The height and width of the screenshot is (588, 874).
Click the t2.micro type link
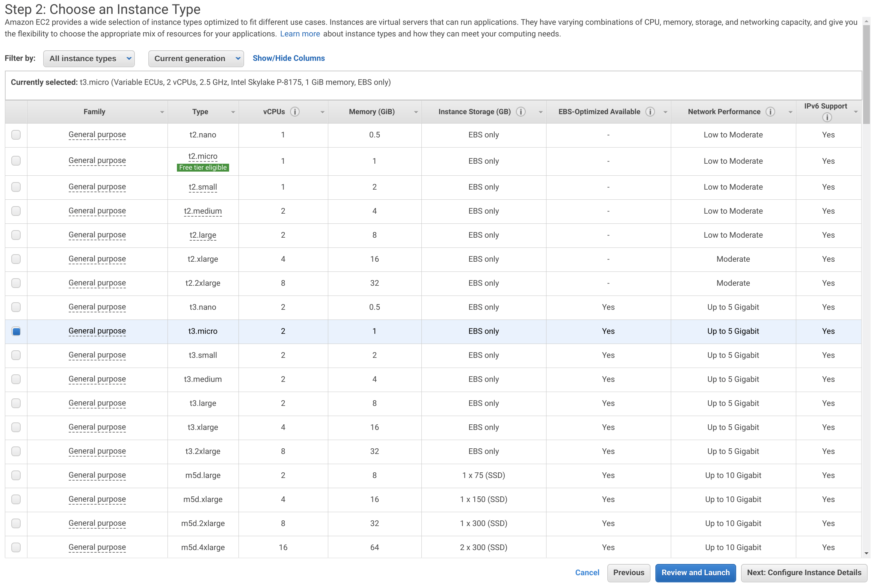(x=203, y=156)
